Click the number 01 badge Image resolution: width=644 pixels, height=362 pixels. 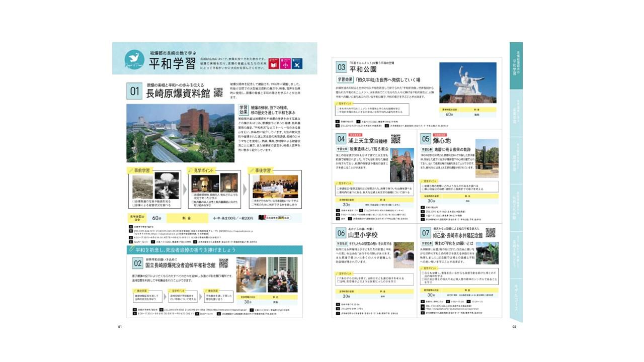pyautogui.click(x=134, y=91)
